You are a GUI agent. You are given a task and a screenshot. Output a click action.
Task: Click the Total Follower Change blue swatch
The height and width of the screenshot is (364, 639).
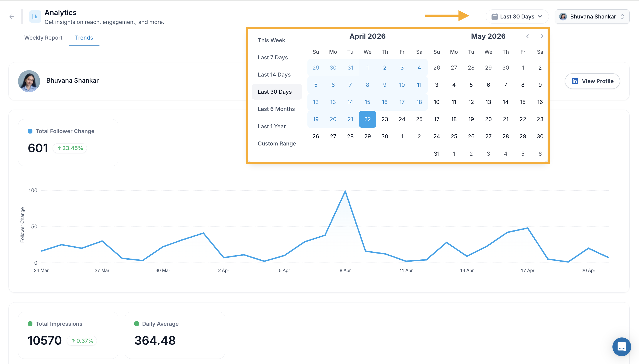coord(30,131)
